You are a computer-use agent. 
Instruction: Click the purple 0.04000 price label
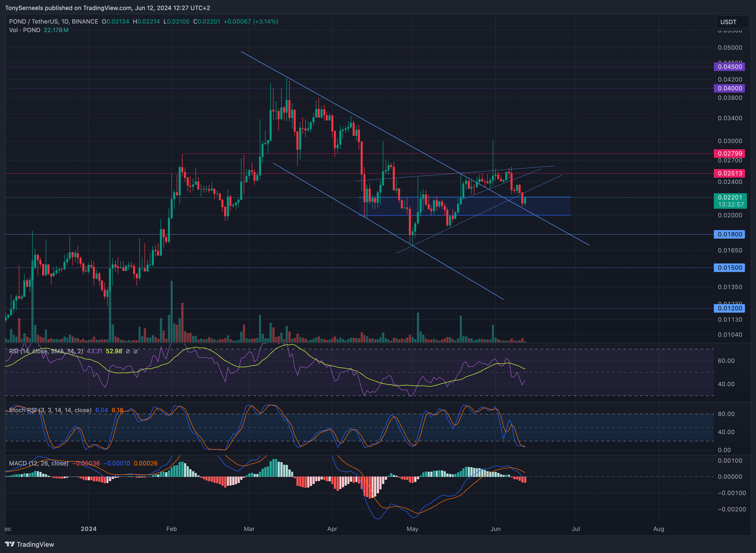730,88
